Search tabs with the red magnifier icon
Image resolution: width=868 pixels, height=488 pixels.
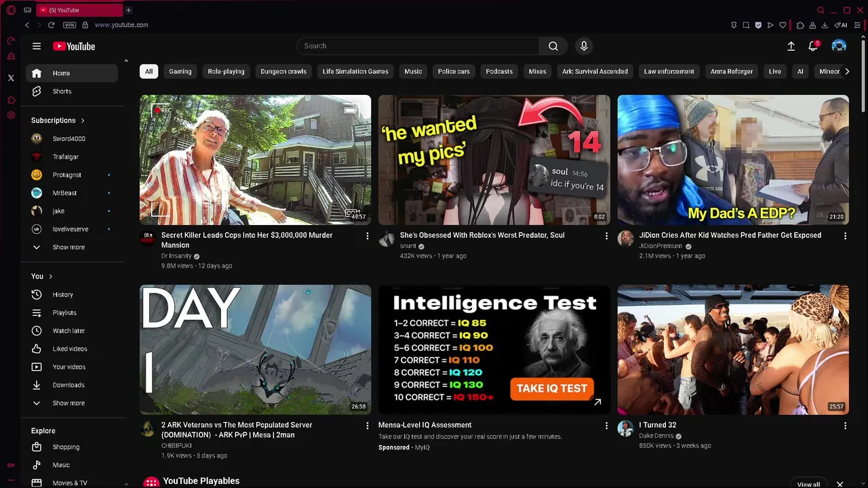(821, 10)
